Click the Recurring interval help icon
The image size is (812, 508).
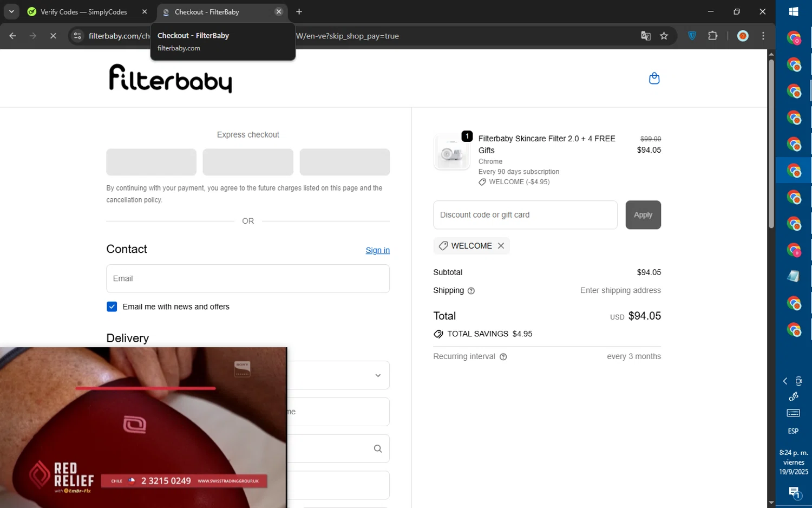click(x=503, y=357)
